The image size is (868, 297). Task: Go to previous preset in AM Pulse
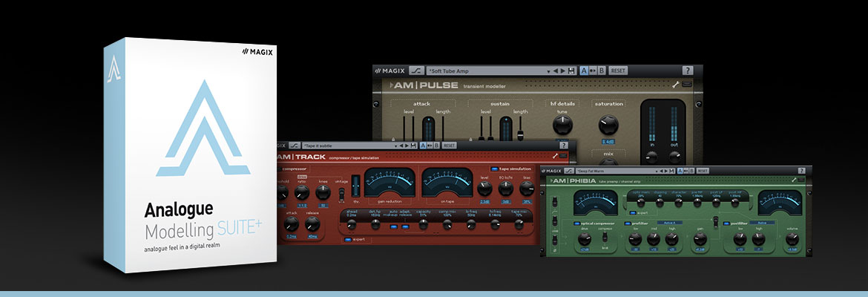[556, 71]
